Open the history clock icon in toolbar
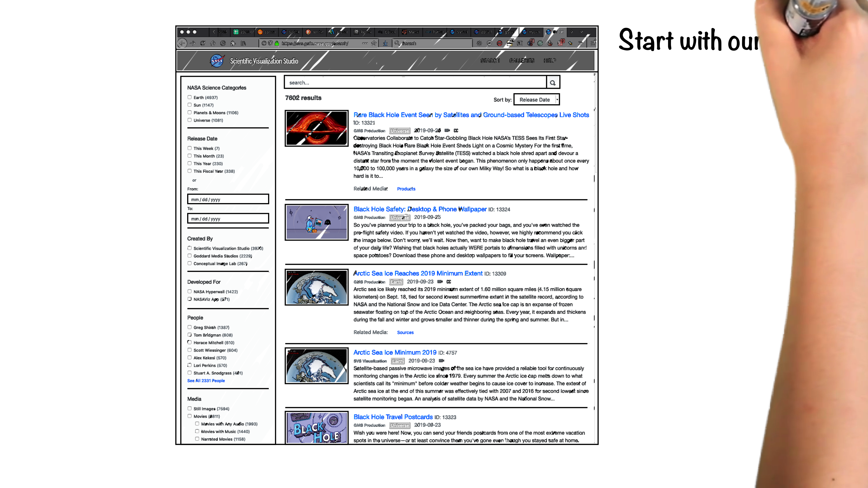 click(223, 43)
